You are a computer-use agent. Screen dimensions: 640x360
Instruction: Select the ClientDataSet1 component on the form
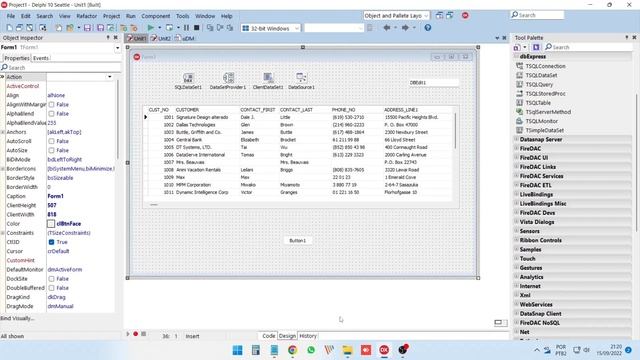coord(268,81)
